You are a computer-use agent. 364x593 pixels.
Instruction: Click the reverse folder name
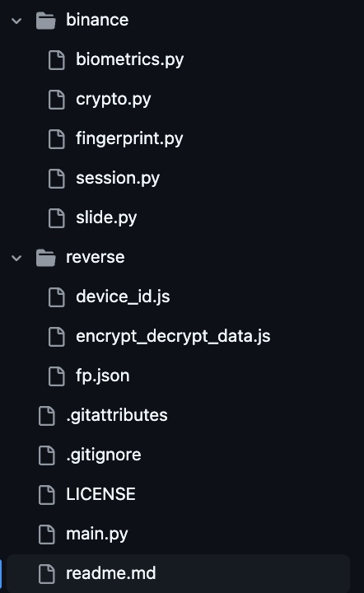pos(96,258)
